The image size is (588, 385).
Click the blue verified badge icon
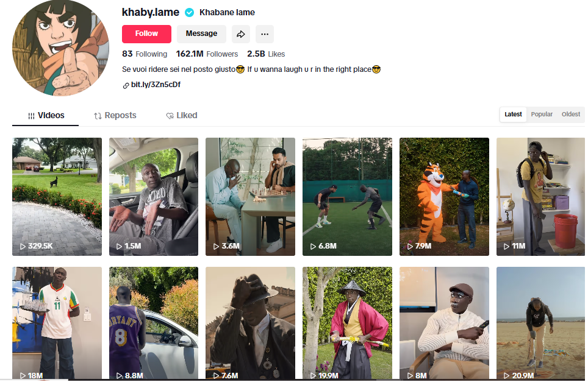190,13
